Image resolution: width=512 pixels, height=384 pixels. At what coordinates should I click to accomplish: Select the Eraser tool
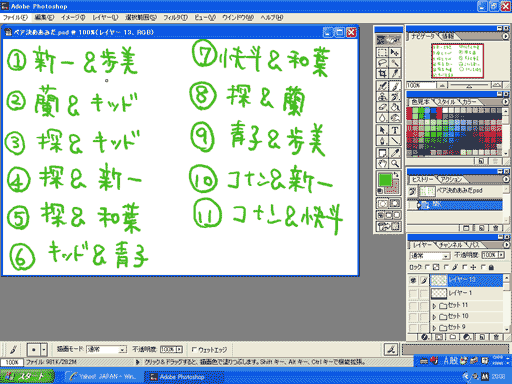tap(382, 107)
